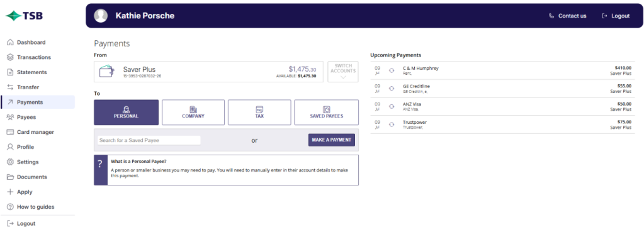
Task: Click the recurring icon for ANZ Visa
Action: [x=392, y=107]
